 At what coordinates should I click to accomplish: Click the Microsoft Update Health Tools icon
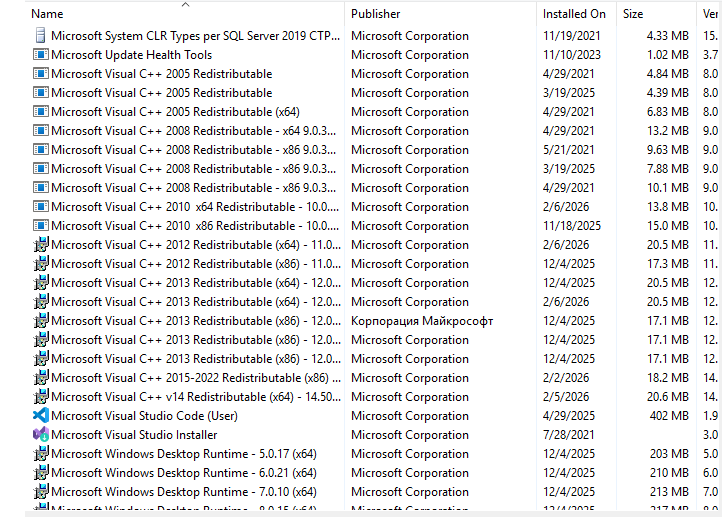click(41, 55)
